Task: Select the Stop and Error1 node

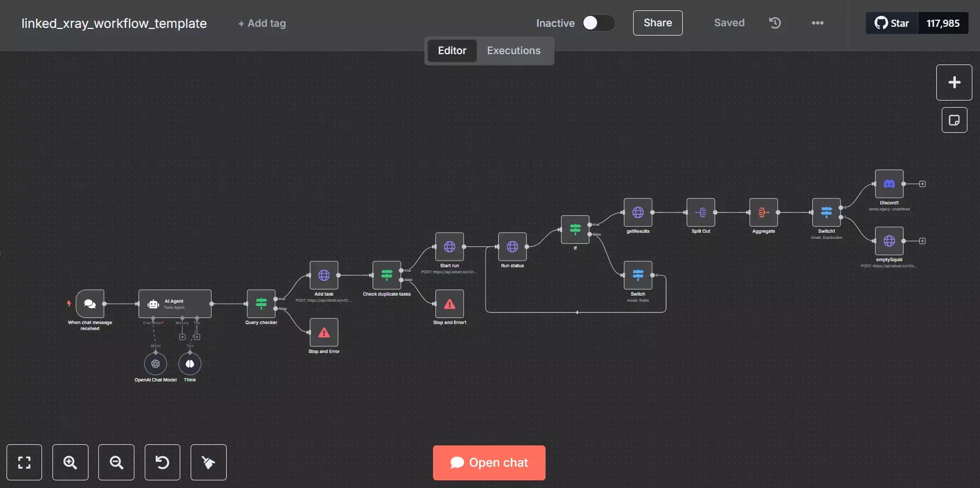Action: click(x=450, y=304)
